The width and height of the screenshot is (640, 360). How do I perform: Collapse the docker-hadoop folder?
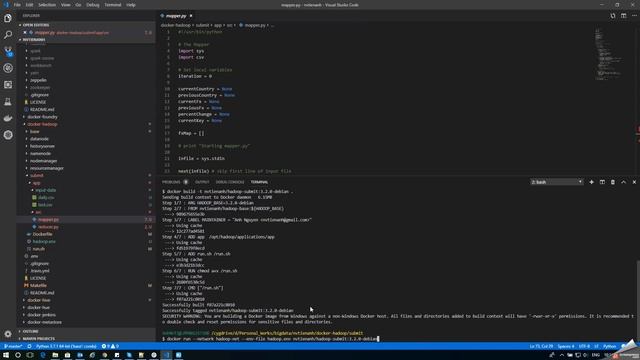tap(42, 124)
